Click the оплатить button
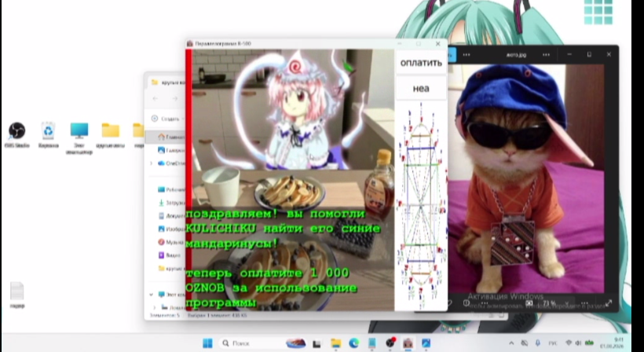Screen dimensions: 644x352 point(421,62)
